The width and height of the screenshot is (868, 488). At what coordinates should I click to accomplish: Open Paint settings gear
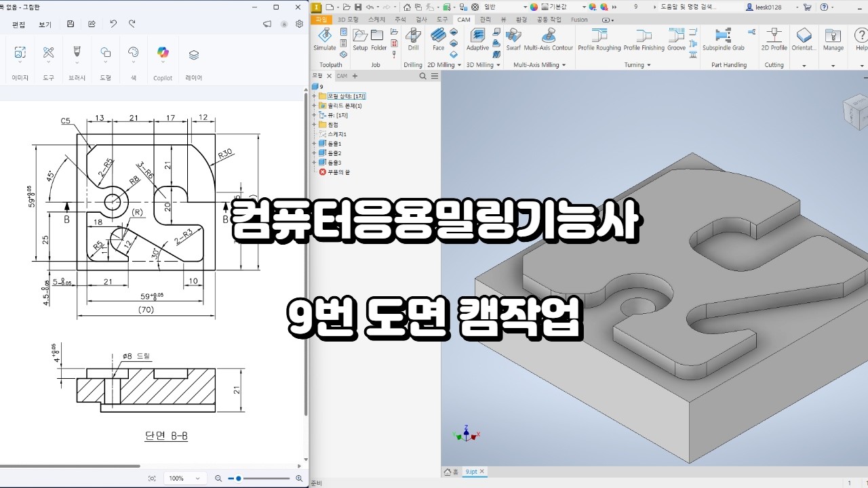tap(299, 24)
